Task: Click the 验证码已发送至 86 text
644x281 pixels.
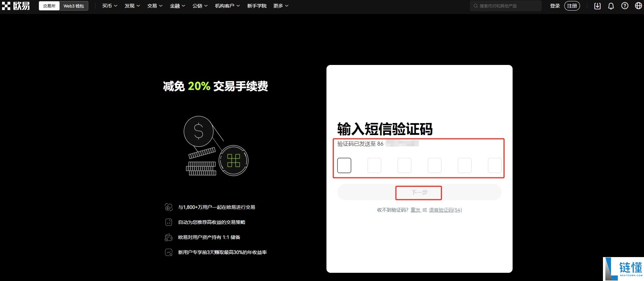Action: (x=360, y=144)
